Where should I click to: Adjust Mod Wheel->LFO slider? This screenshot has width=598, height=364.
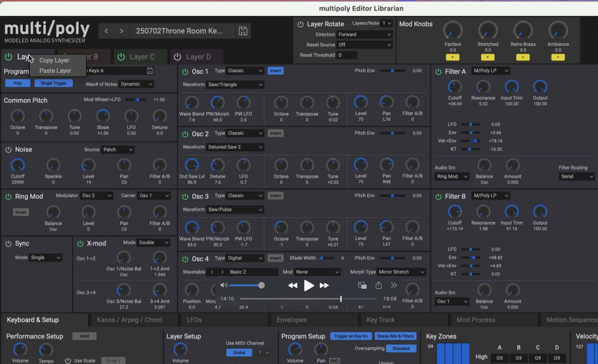point(136,100)
